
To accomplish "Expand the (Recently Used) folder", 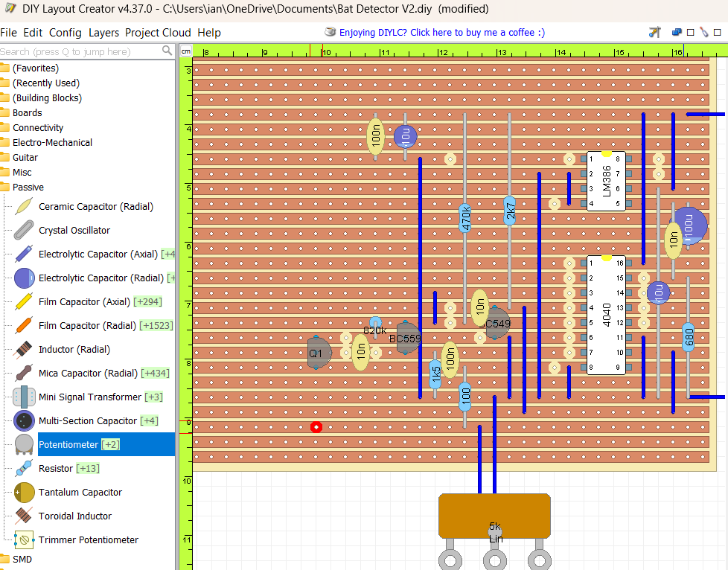I will pyautogui.click(x=4, y=83).
